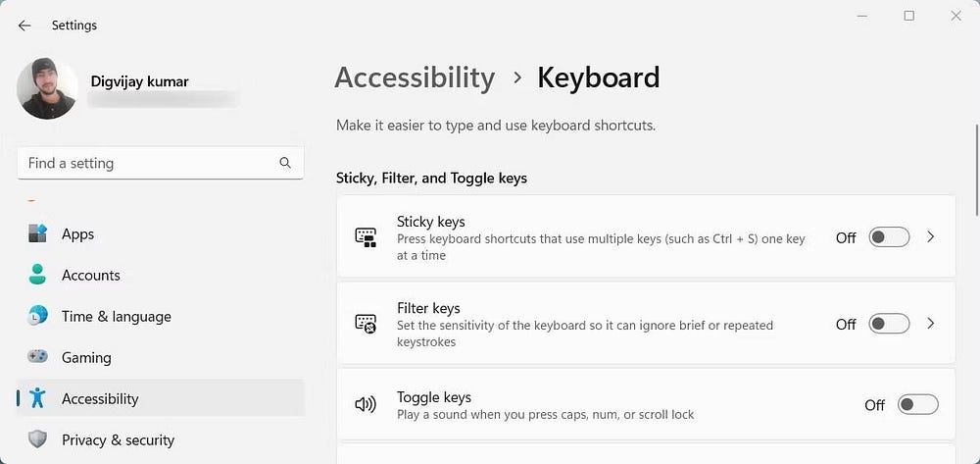The image size is (980, 464).
Task: Switch on Toggle keys sound
Action: [917, 404]
